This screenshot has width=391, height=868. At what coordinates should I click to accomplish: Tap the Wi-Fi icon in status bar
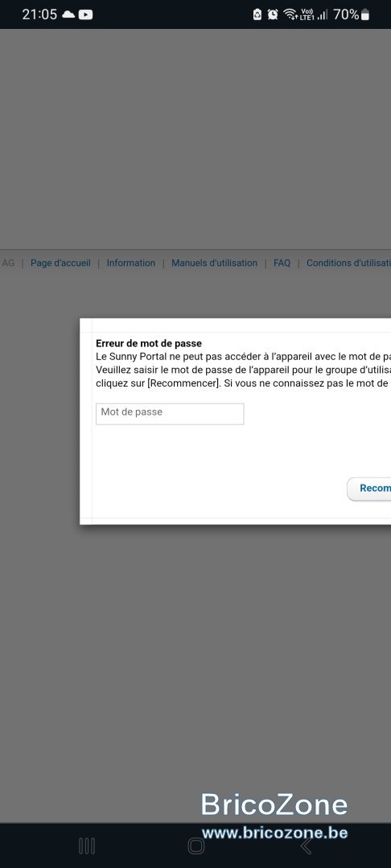click(290, 15)
